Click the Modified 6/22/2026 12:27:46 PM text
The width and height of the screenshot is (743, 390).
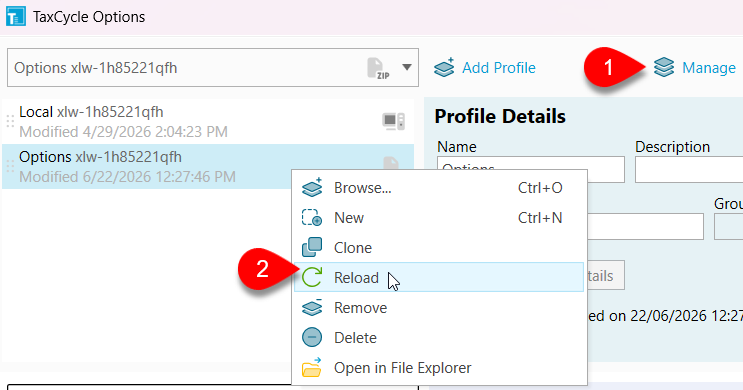click(x=127, y=177)
